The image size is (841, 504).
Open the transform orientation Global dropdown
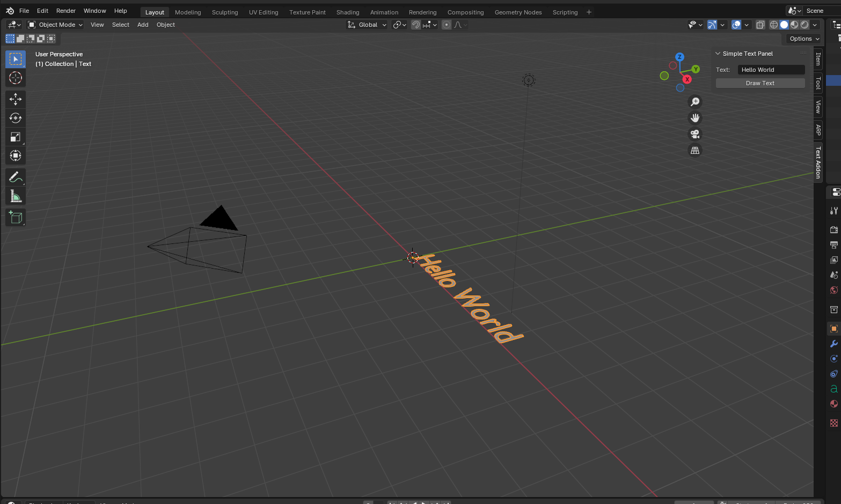(367, 24)
